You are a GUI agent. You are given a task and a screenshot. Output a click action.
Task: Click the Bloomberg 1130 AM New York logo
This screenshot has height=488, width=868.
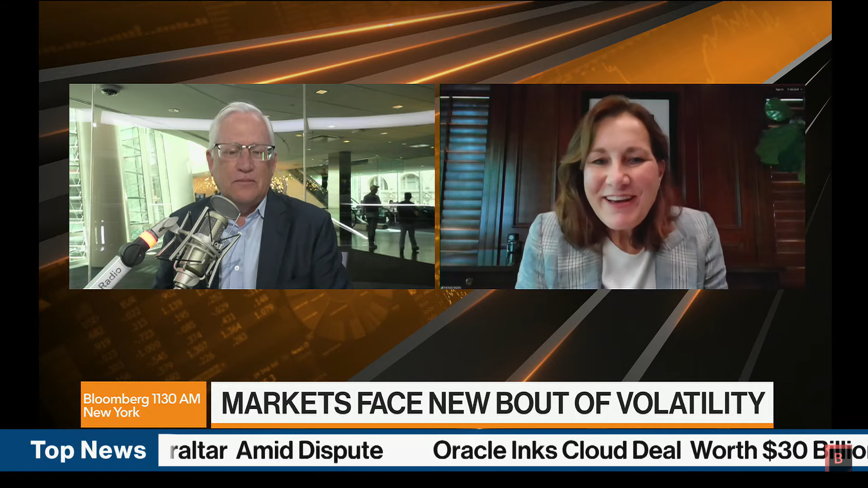[x=143, y=404]
